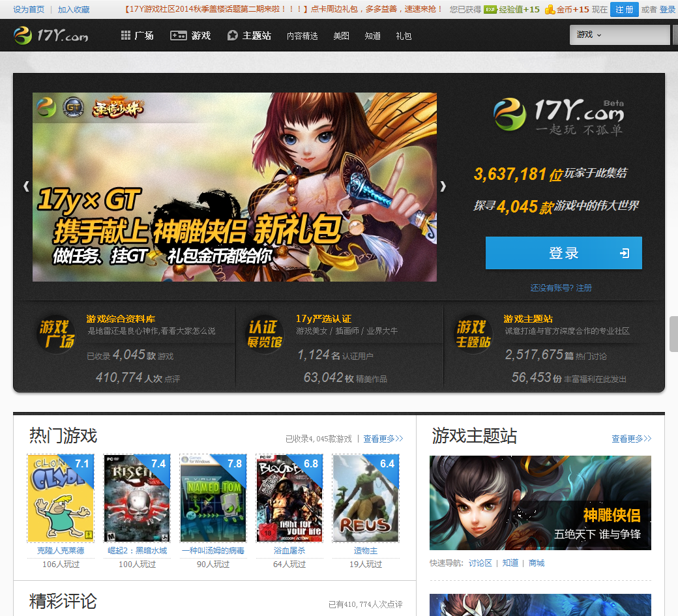Open the 广场 grid icon menu
This screenshot has height=616, width=678.
pyautogui.click(x=137, y=35)
